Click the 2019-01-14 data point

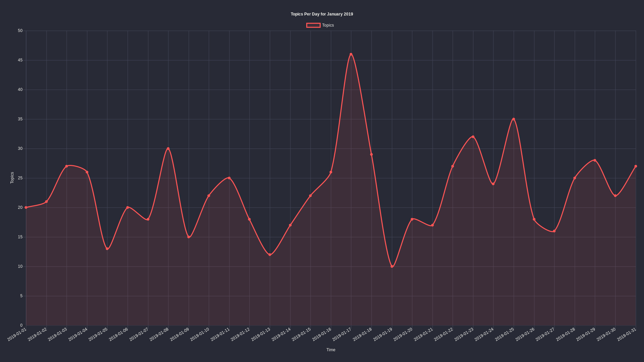tap(290, 225)
